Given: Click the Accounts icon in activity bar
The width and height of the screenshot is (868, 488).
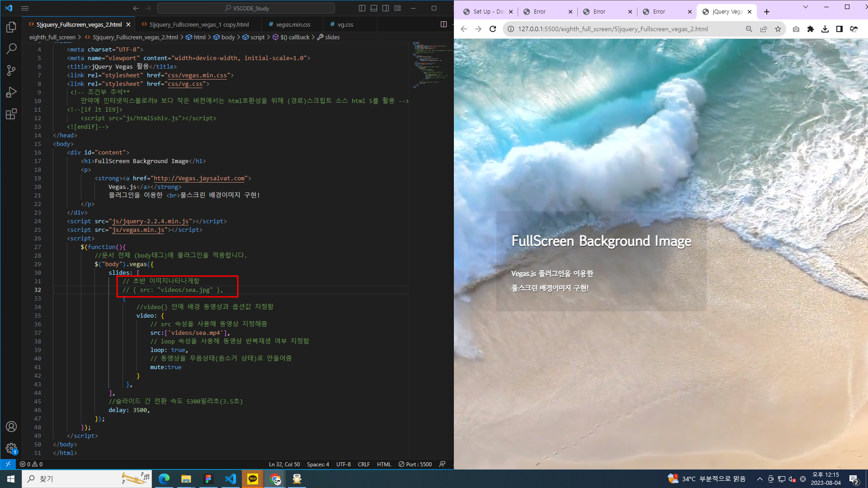Looking at the screenshot, I should 11,427.
